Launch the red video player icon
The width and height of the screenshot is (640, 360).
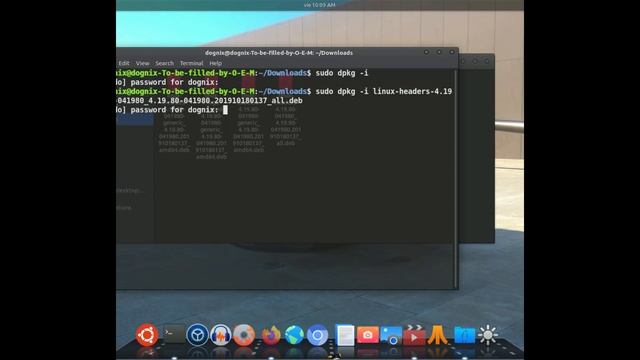click(x=414, y=336)
